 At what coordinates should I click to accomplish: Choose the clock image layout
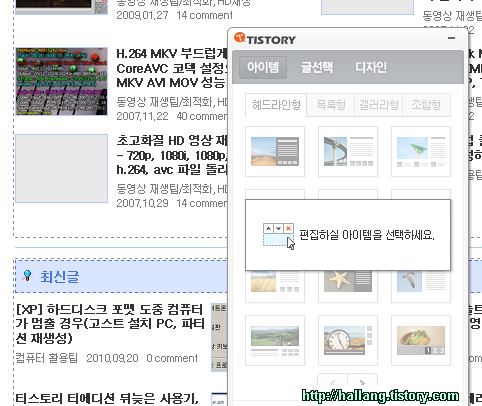348,340
